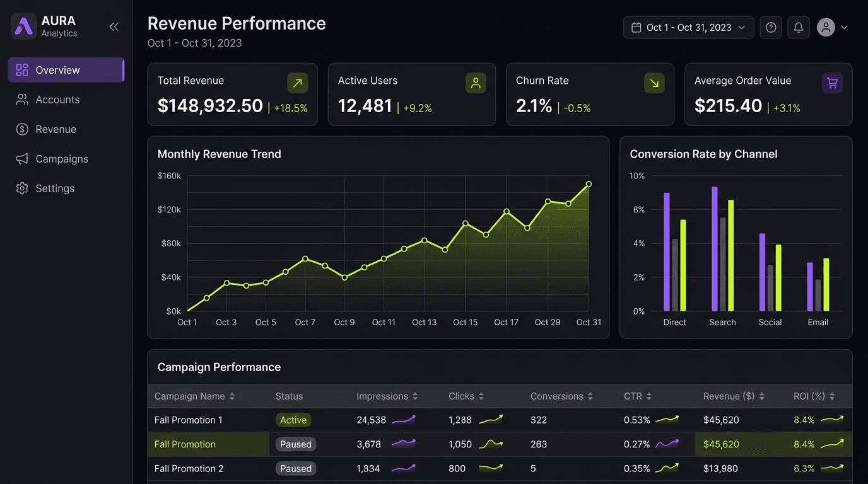
Task: Open the Fall Promotion campaign name
Action: 185,444
